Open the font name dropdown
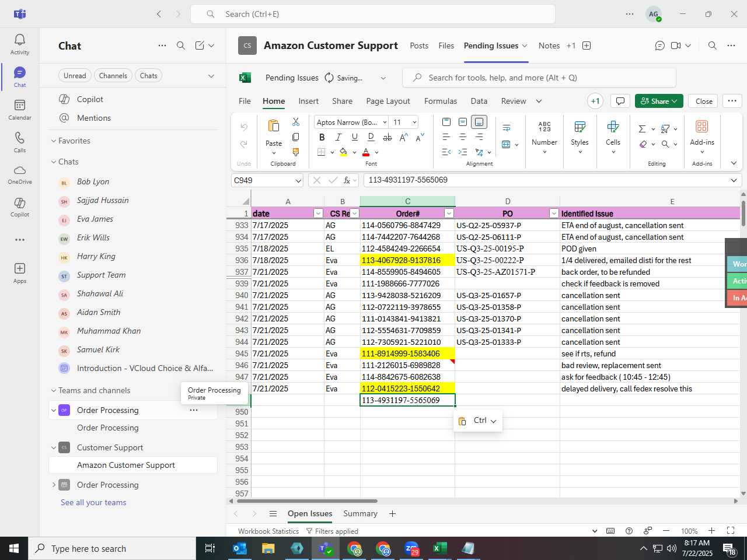 click(x=385, y=122)
